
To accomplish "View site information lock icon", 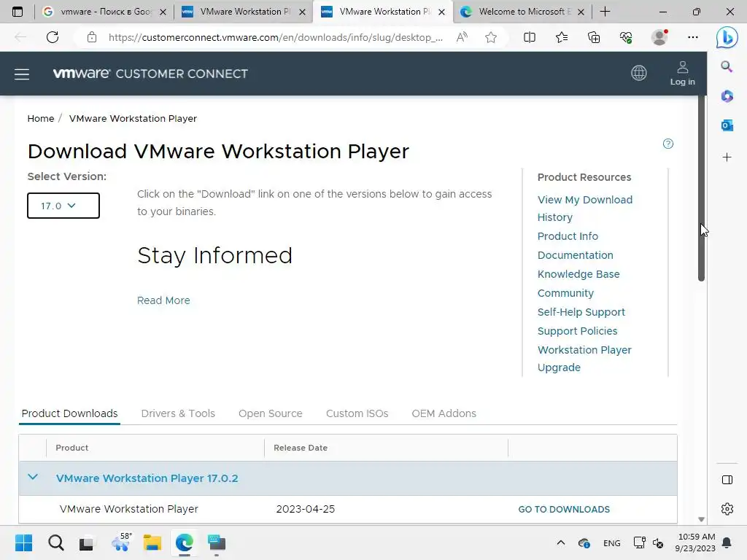I will (92, 37).
